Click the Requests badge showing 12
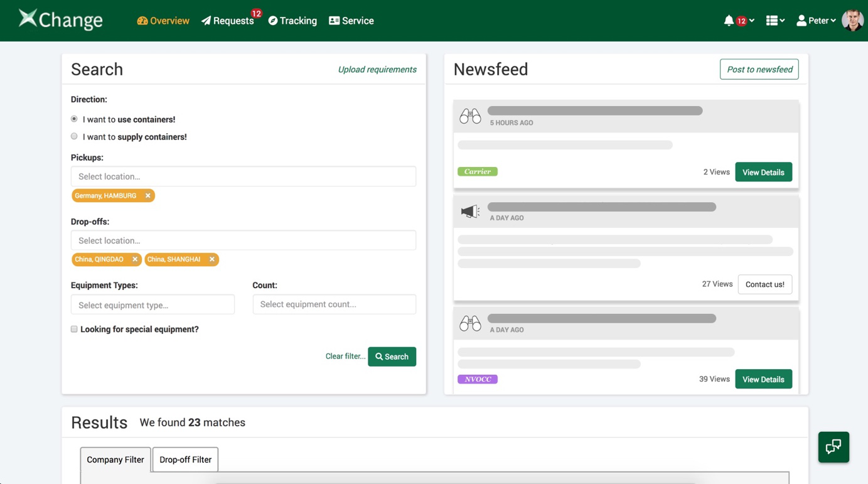Viewport: 868px width, 484px height. point(256,13)
